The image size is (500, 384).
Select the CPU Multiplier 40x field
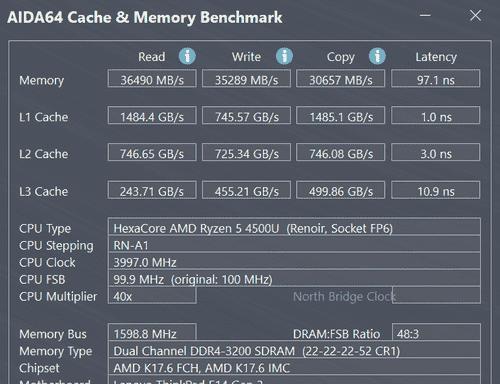point(152,295)
